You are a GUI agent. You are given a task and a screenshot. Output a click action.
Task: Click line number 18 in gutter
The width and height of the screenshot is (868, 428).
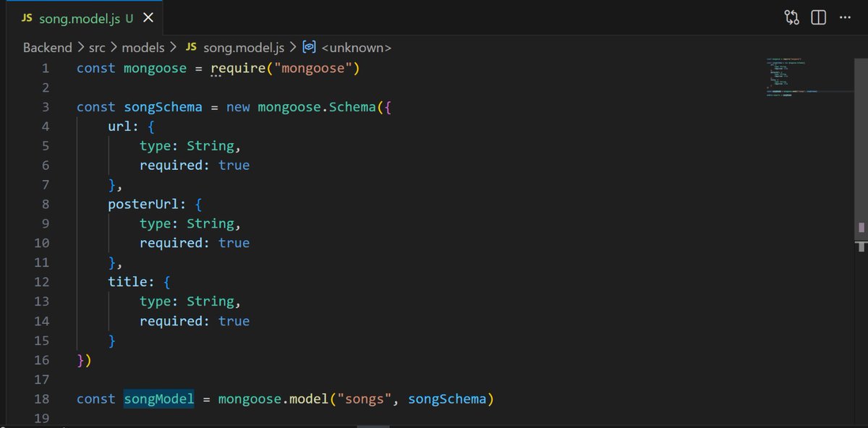pyautogui.click(x=42, y=399)
